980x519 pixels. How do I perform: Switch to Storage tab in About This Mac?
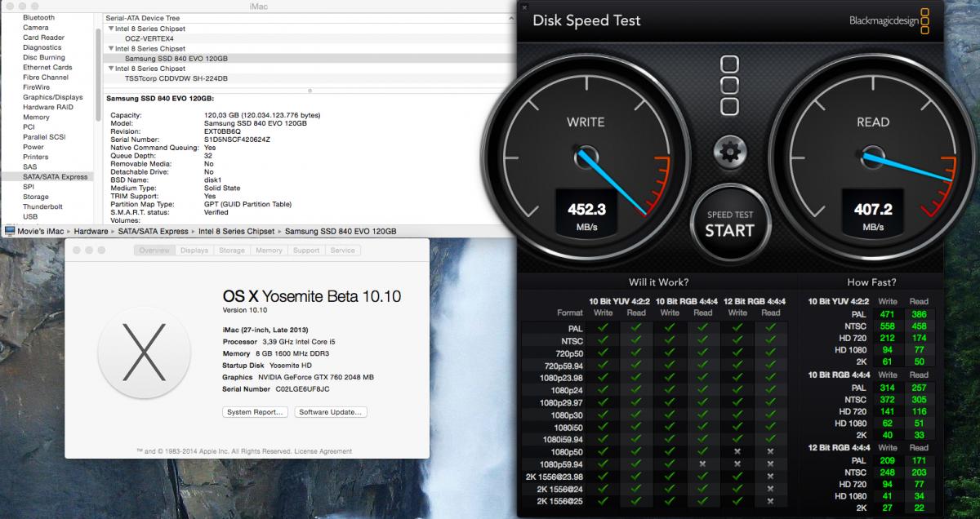pyautogui.click(x=232, y=251)
